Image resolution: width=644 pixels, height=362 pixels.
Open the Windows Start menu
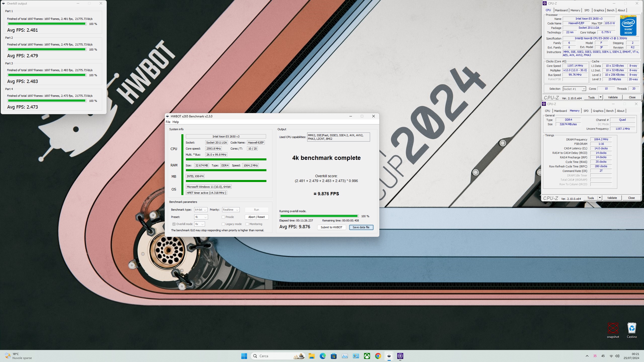click(244, 356)
